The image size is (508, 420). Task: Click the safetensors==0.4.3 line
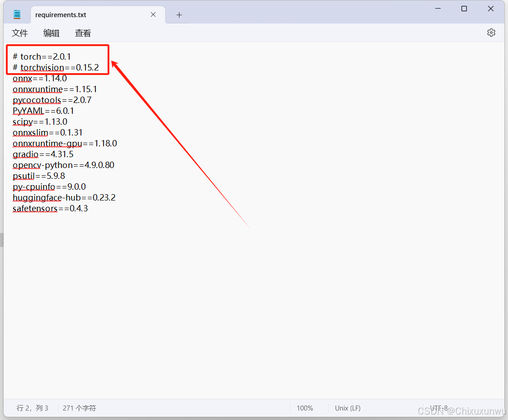click(x=50, y=209)
